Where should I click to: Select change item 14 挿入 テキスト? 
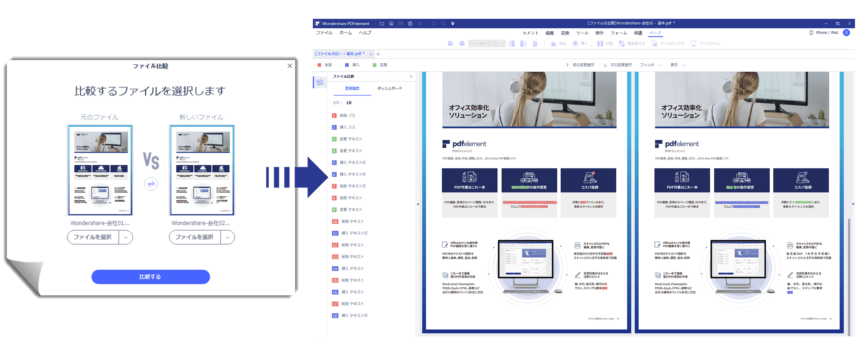[x=348, y=269]
